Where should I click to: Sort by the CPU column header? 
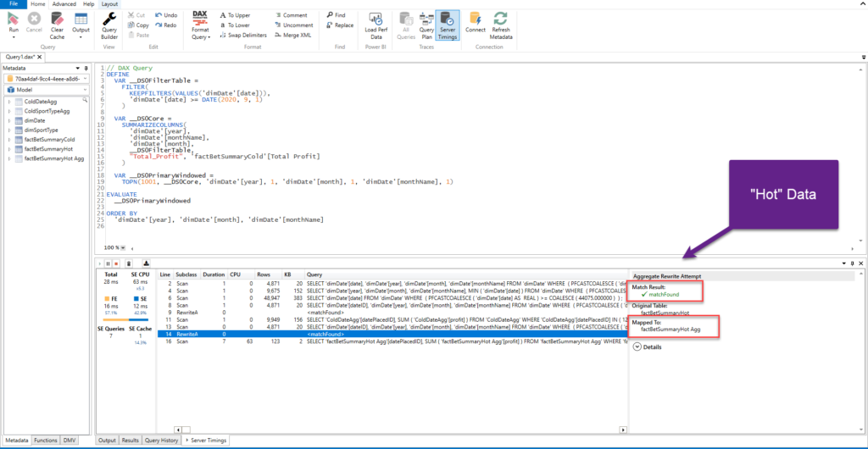point(235,274)
